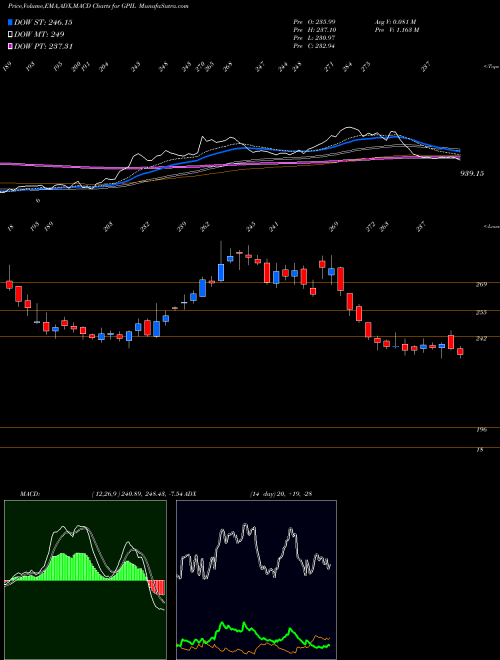The image size is (500, 660).
Task: Click the 255 price level label
Action: 481,312
